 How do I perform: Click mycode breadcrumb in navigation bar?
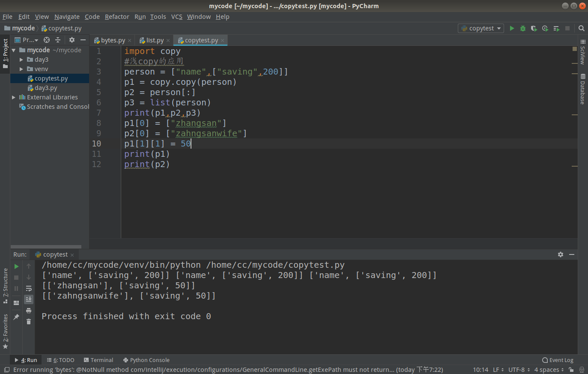[x=20, y=28]
